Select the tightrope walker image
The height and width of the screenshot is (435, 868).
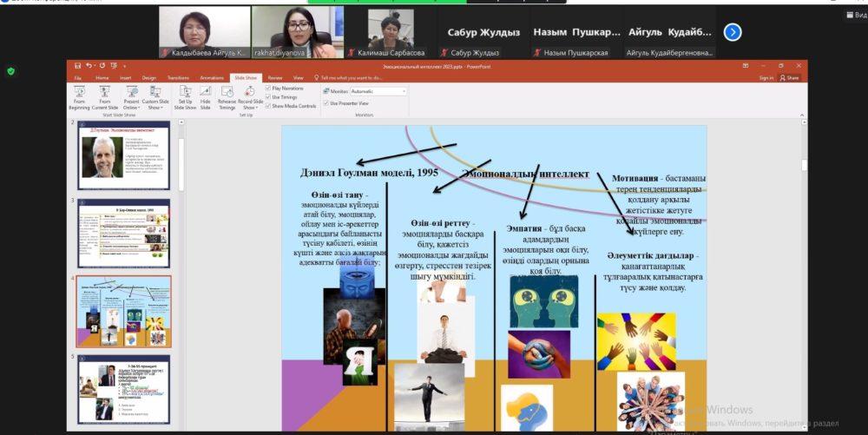pos(429,398)
